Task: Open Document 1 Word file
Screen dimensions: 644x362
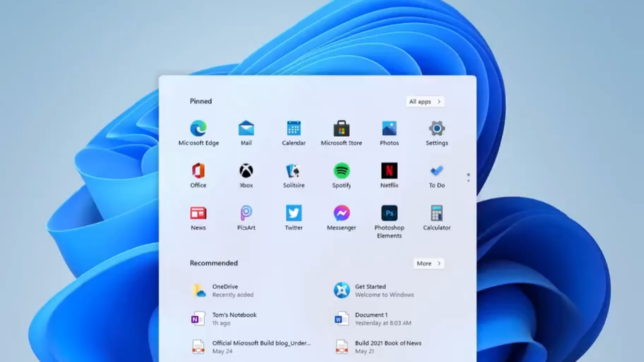Action: click(371, 319)
